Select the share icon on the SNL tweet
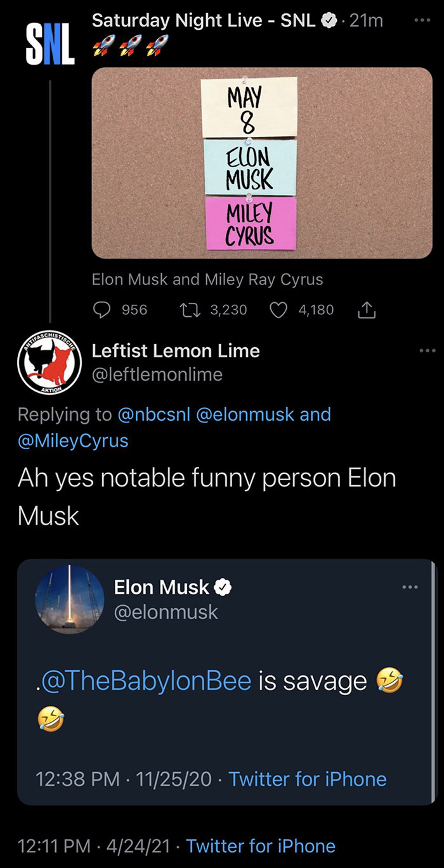 click(367, 310)
